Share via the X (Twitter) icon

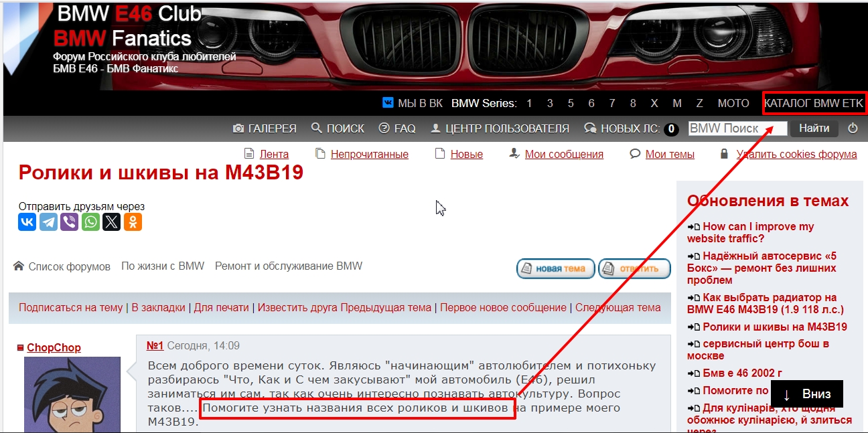[111, 222]
